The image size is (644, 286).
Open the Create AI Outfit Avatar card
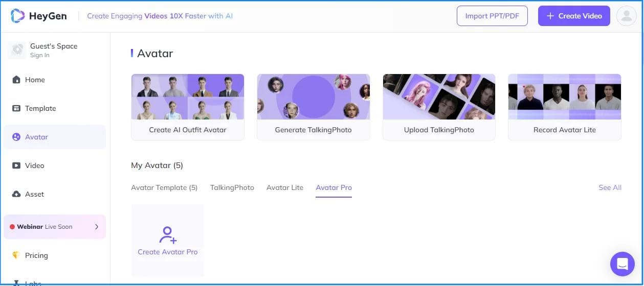click(188, 107)
